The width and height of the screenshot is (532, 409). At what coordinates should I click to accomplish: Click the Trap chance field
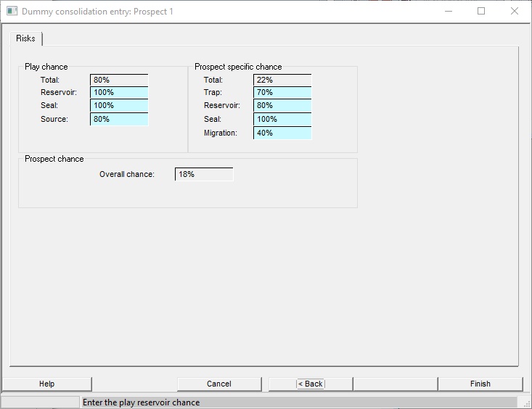click(x=282, y=93)
